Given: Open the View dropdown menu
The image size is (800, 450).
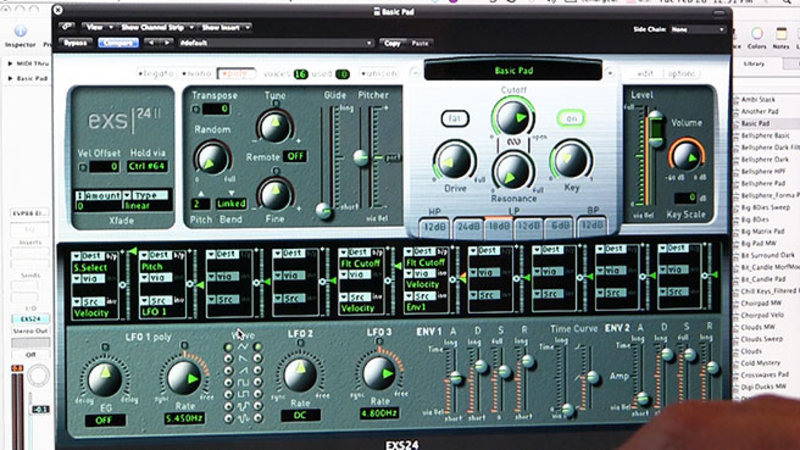Looking at the screenshot, I should (98, 27).
